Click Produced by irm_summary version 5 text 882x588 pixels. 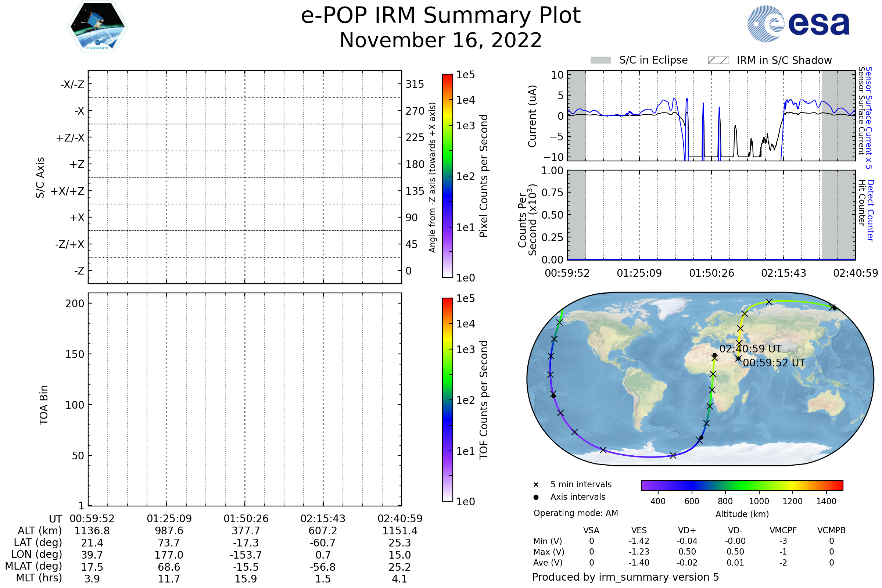pos(625,577)
